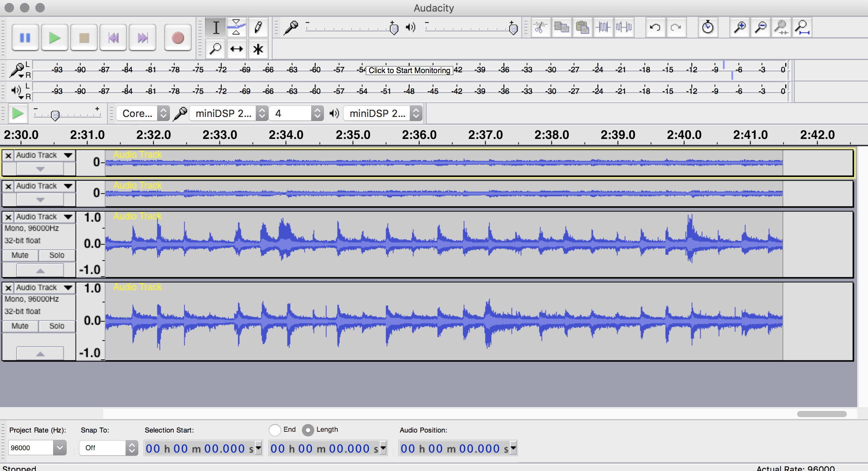Collapse the third audio track
The height and width of the screenshot is (471, 868).
tap(40, 271)
